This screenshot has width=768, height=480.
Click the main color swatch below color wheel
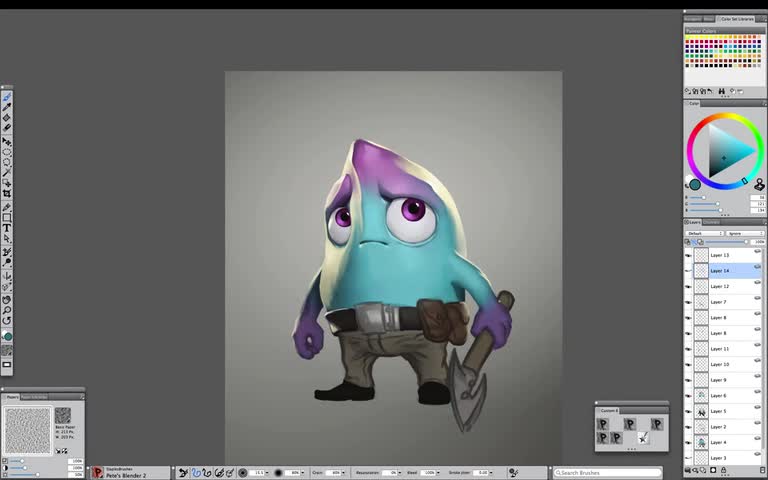click(695, 184)
